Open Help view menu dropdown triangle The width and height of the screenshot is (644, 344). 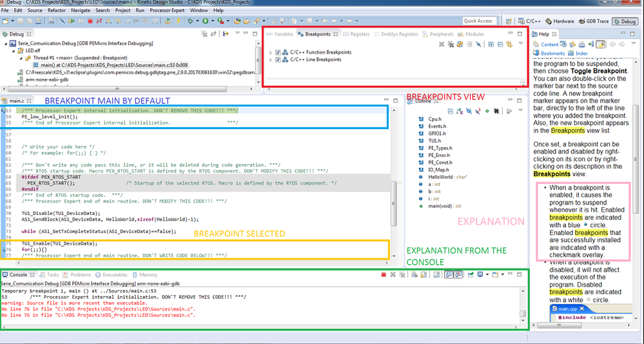click(633, 43)
